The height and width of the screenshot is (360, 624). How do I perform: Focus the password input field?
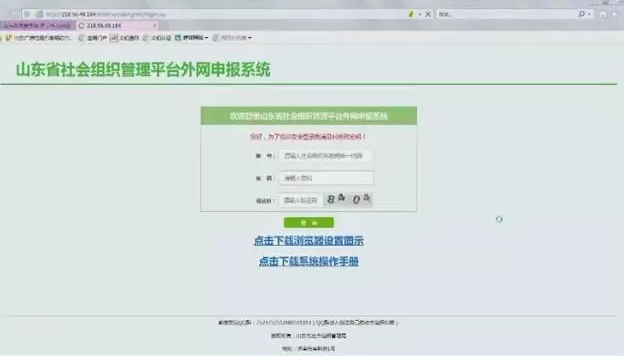pos(326,178)
